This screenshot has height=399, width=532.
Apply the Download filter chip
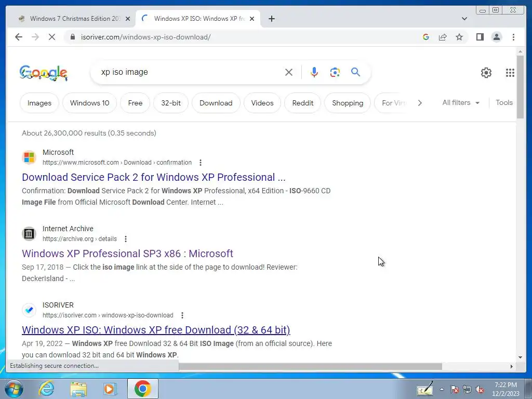(x=216, y=103)
